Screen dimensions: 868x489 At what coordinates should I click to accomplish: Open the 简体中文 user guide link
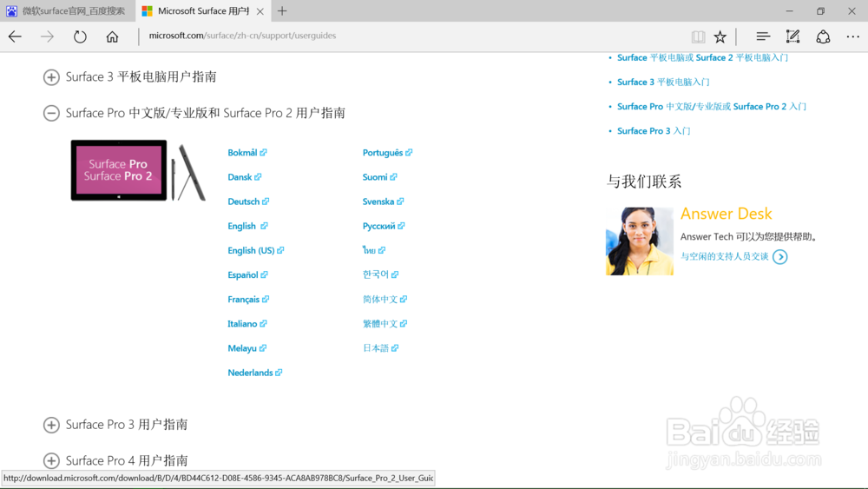tap(385, 299)
